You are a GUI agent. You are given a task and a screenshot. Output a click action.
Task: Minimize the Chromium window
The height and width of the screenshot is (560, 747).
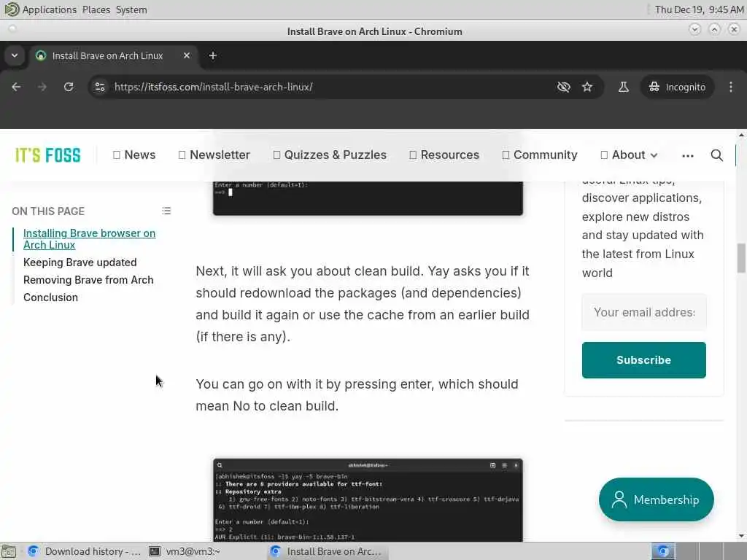[x=695, y=29]
